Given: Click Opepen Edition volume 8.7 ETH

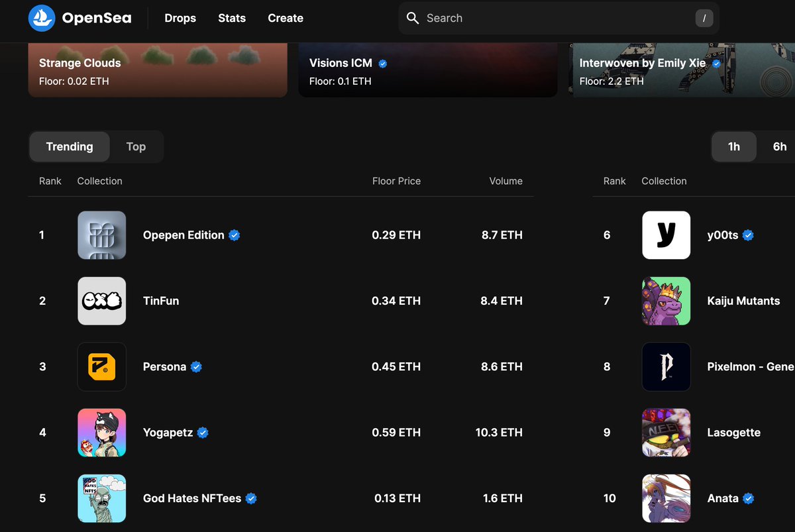Looking at the screenshot, I should coord(502,235).
